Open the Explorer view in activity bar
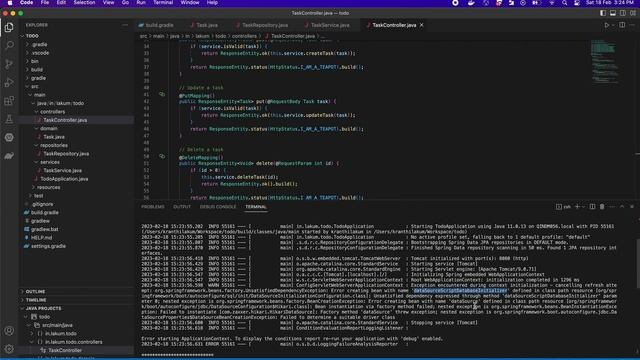 [9, 27]
